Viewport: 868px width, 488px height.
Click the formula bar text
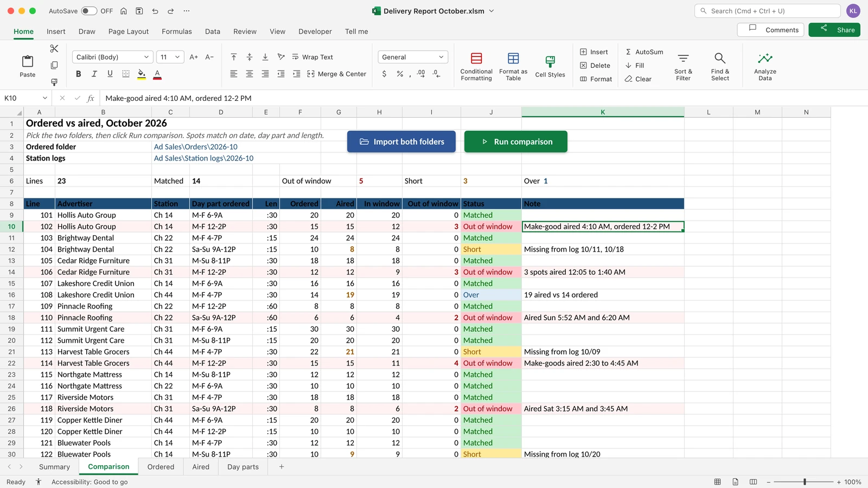(x=178, y=98)
